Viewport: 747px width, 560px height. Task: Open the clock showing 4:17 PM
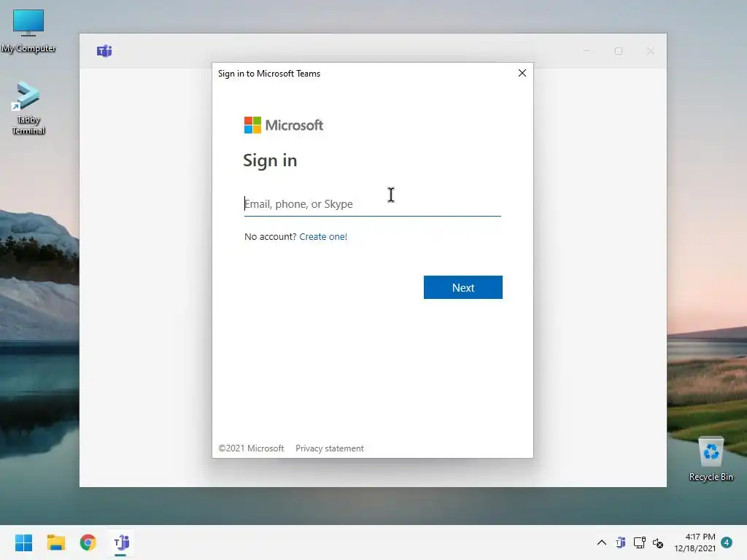[x=694, y=542]
